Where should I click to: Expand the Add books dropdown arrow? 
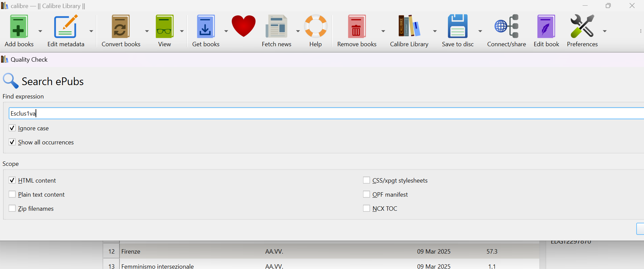(40, 31)
